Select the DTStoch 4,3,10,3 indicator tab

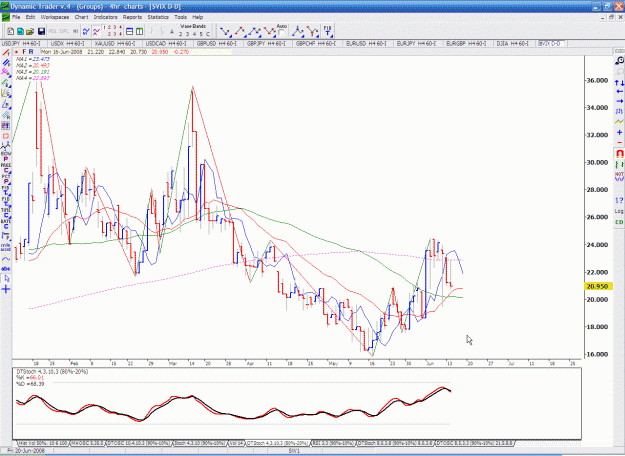(x=277, y=443)
